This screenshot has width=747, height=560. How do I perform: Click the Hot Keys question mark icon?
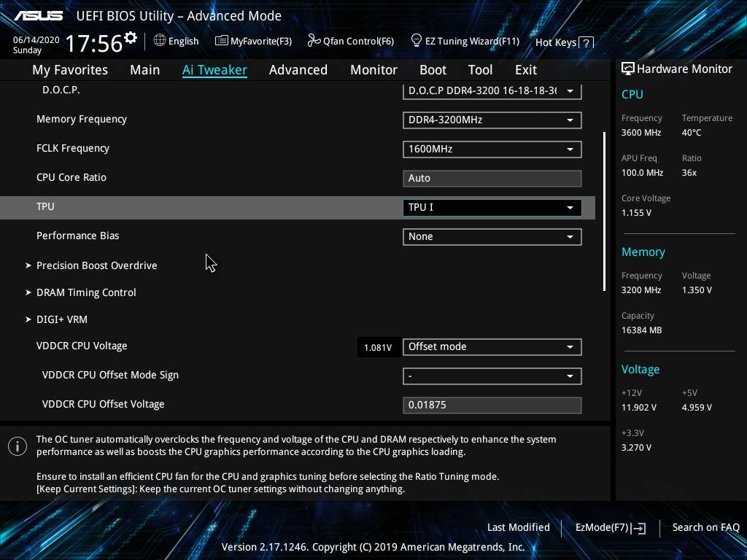pyautogui.click(x=587, y=43)
